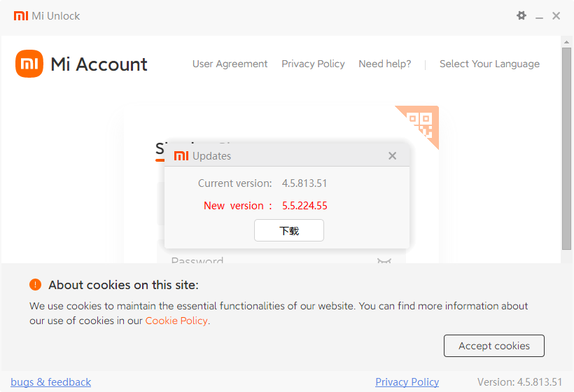This screenshot has height=392, width=574.
Task: Open Privacy Policy in header
Action: click(x=313, y=64)
